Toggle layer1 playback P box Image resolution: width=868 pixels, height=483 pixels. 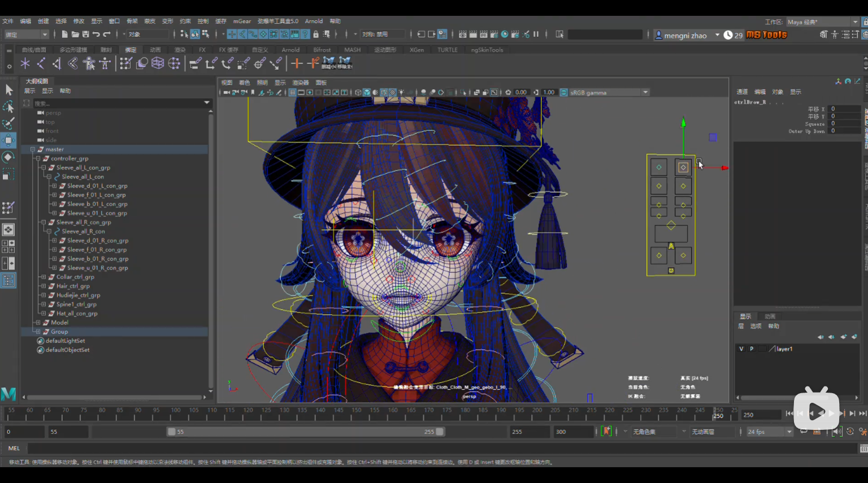click(752, 349)
